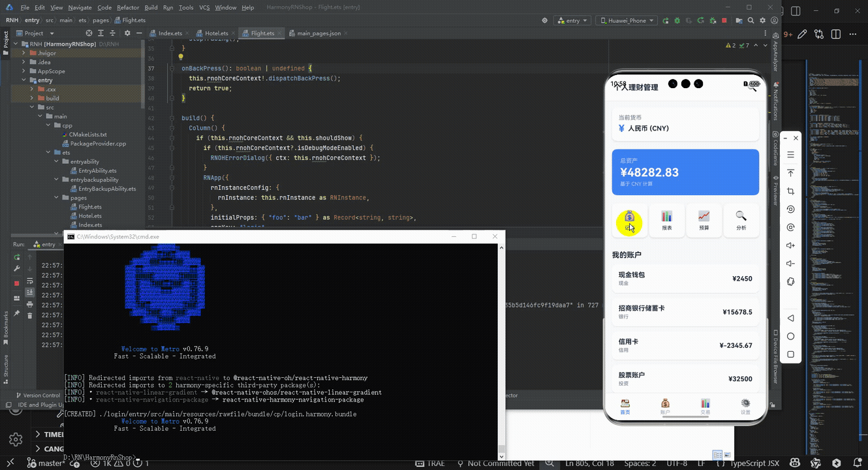Open the Search Everywhere magnifier in IDE toolbar
The width and height of the screenshot is (868, 470).
(x=751, y=21)
